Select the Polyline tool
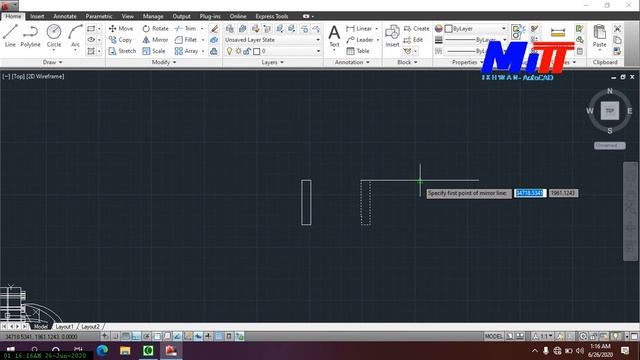Screen dimensions: 640x360 (30, 36)
